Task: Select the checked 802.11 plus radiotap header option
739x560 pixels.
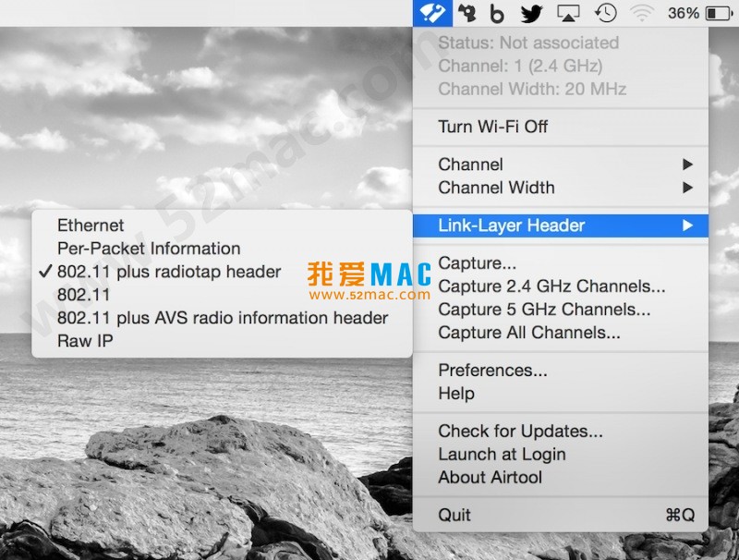Action: [x=169, y=272]
